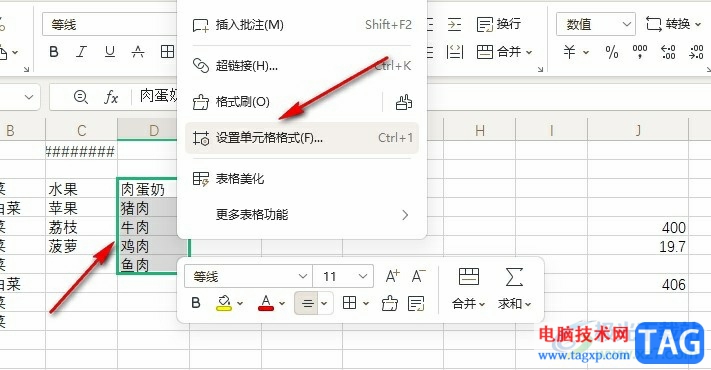Screen dimensions: 711x370
Task: Click Bold in the top ribbon
Action: click(54, 52)
